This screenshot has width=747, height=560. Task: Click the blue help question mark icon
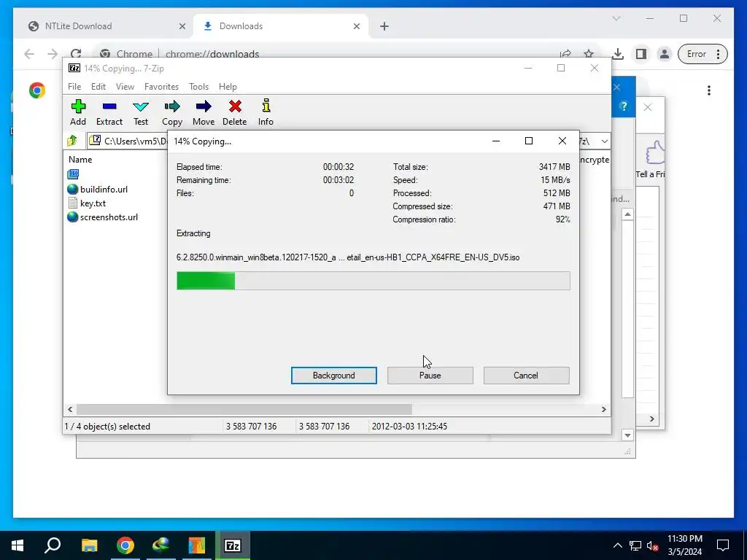pyautogui.click(x=623, y=106)
